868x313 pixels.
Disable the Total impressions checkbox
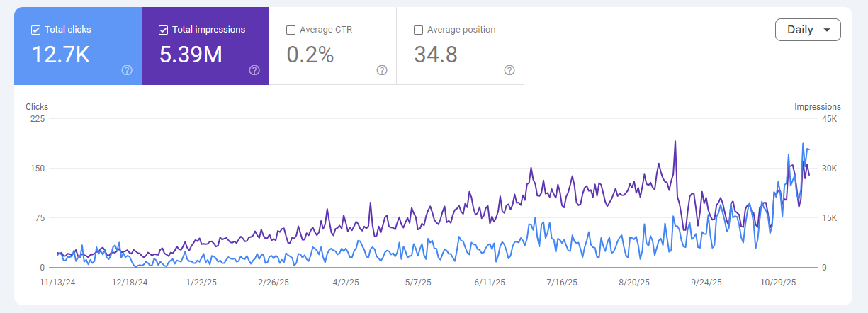(163, 30)
